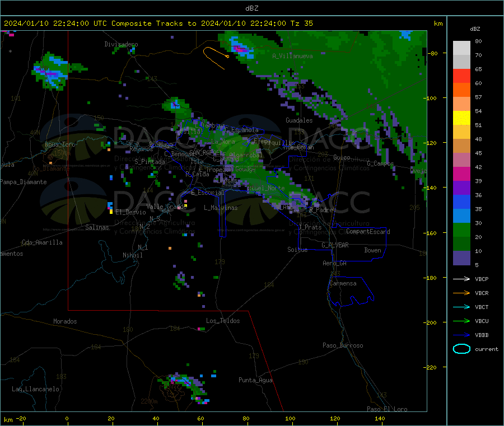Click the 'VBCP' legend label
Viewport: 504px width, 426px height.
[482, 279]
